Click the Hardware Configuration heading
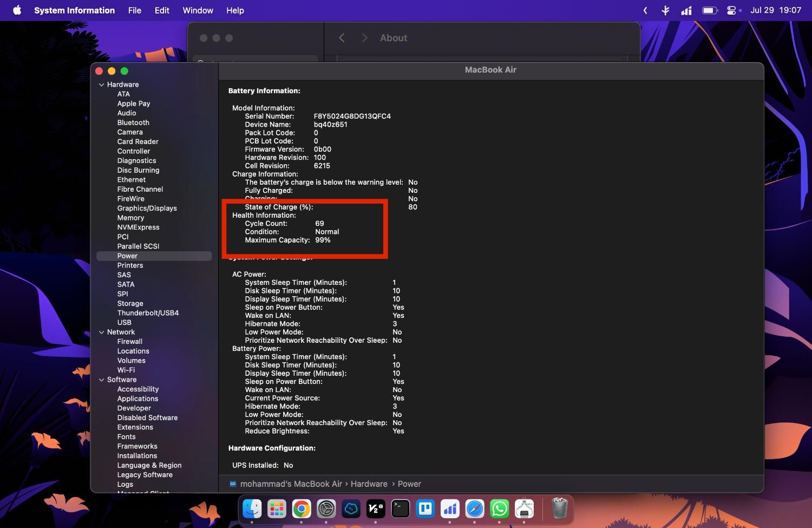Screen dimensions: 812x528 click(x=272, y=448)
